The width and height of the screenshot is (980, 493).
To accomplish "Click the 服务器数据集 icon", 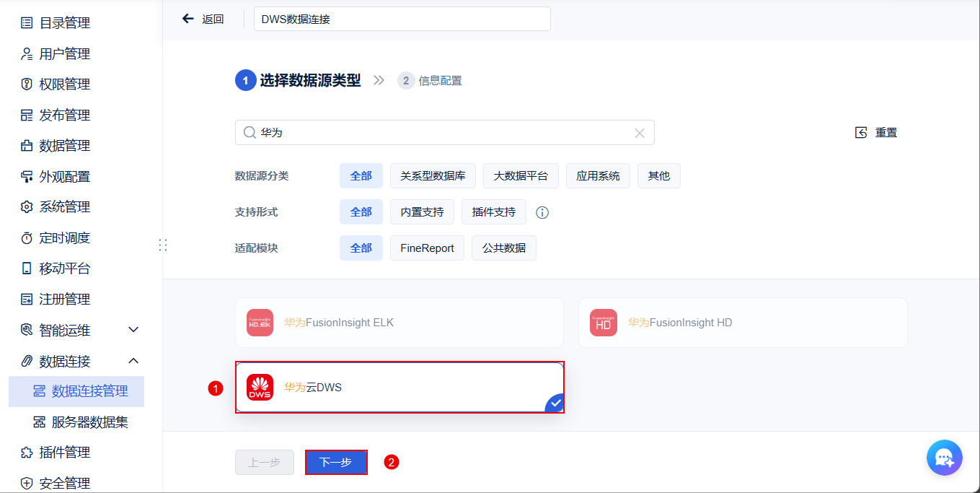I will [40, 422].
